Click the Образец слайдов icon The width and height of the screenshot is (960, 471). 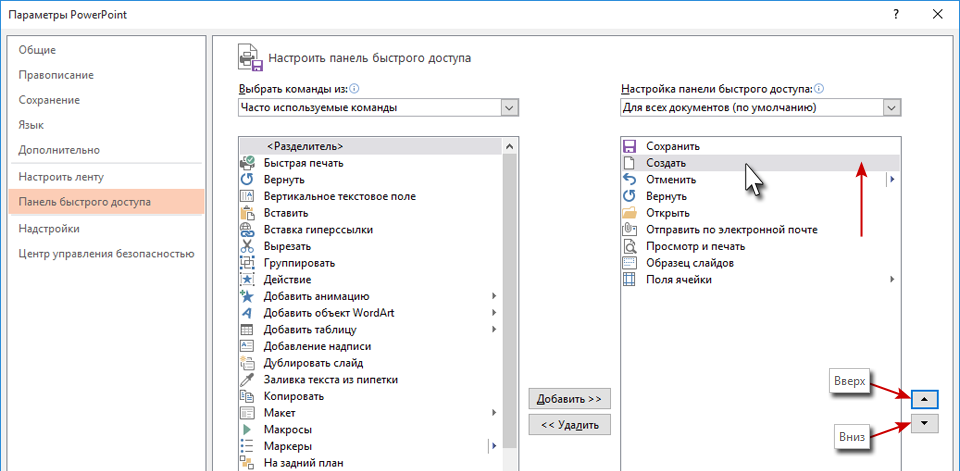pyautogui.click(x=629, y=263)
